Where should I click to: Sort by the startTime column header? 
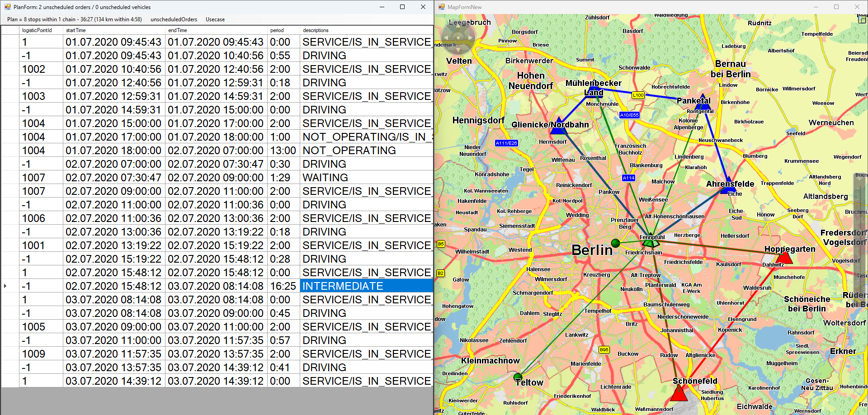pyautogui.click(x=76, y=30)
